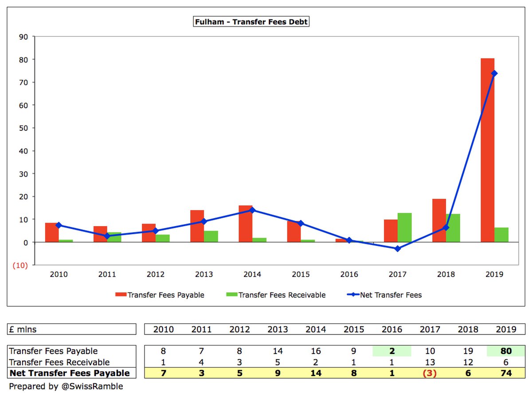Click the 19 payable cell for 2018
532x393 pixels.
tap(468, 351)
